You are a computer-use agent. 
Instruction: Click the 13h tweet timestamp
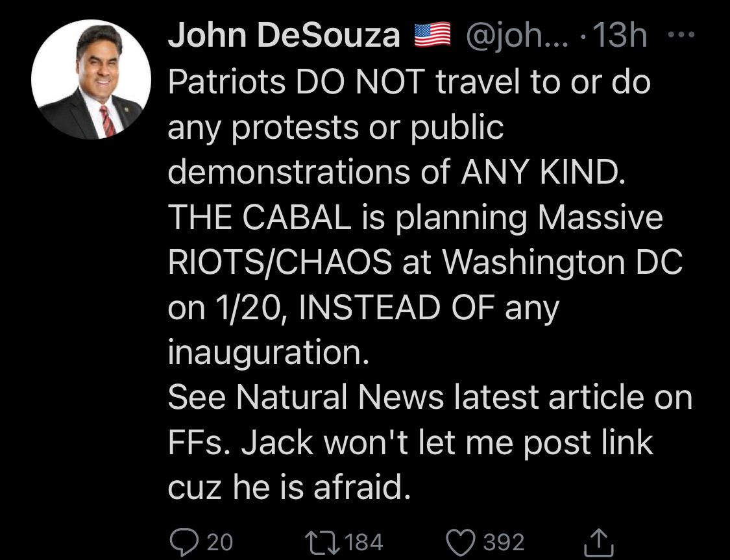(x=621, y=36)
